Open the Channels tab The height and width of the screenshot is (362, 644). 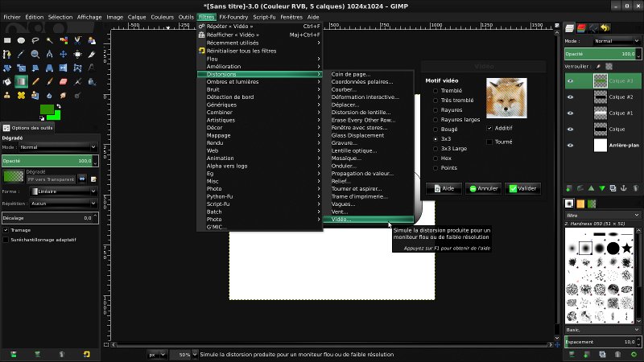[581, 28]
